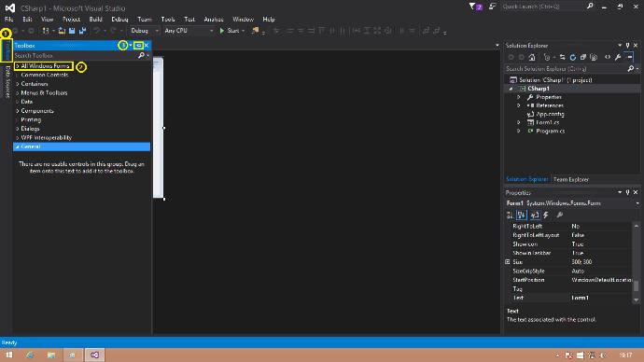The height and width of the screenshot is (362, 644).
Task: Open the Team menu
Action: click(x=145, y=20)
